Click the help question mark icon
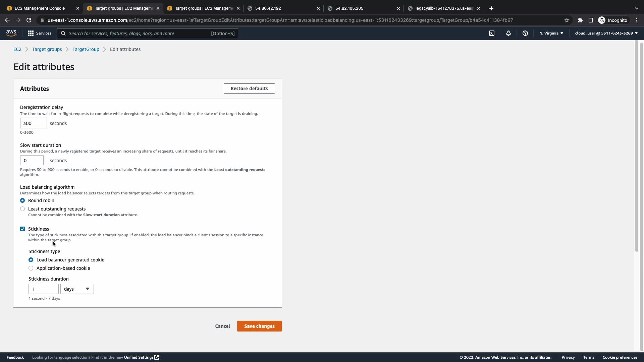644x362 pixels. coord(525,33)
